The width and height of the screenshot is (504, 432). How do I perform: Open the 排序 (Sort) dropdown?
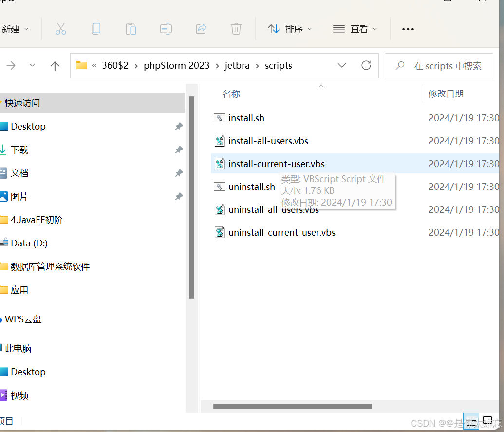290,29
